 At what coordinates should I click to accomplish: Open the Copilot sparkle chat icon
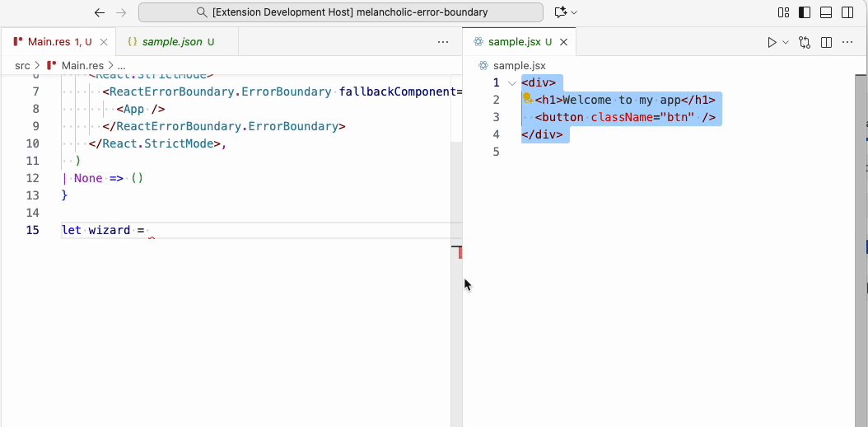point(560,12)
